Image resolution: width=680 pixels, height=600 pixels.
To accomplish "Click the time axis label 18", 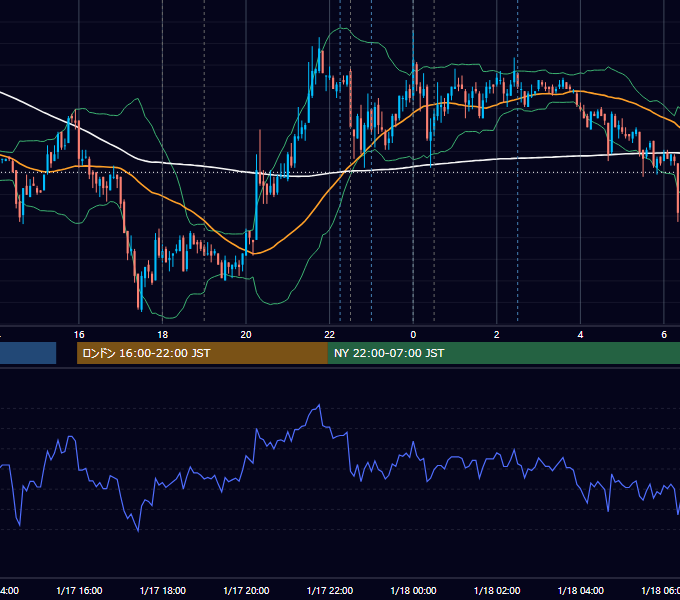I will 162,335.
